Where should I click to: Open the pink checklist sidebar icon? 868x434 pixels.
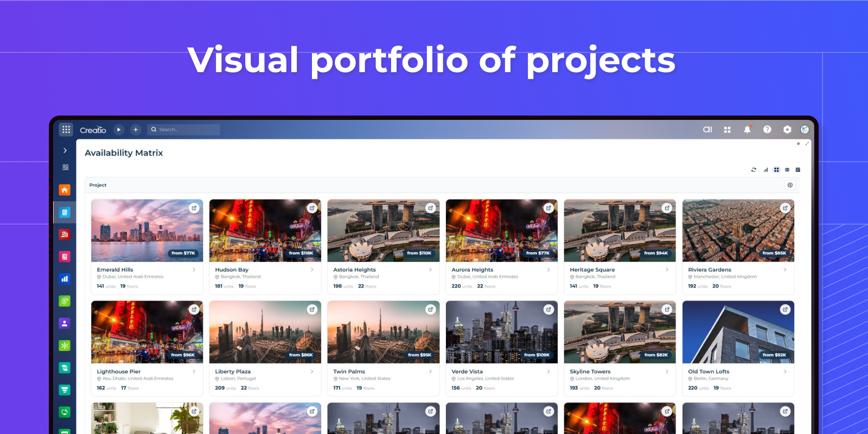pyautogui.click(x=65, y=257)
